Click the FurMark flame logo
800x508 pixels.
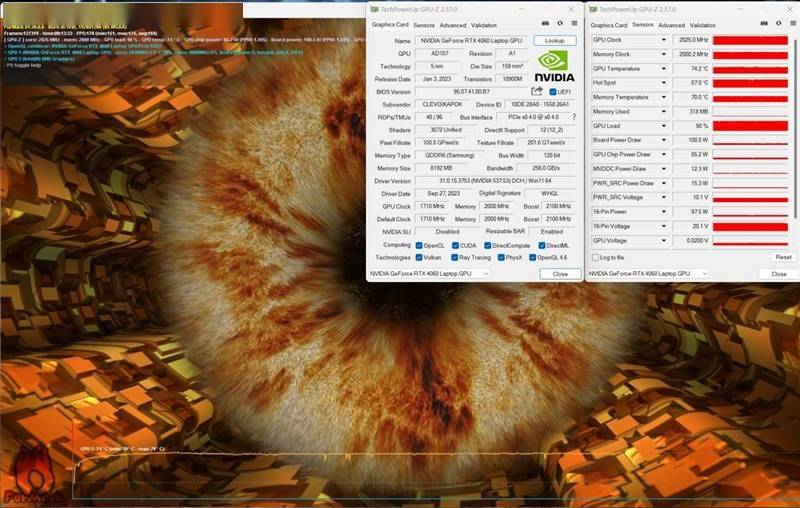33,474
